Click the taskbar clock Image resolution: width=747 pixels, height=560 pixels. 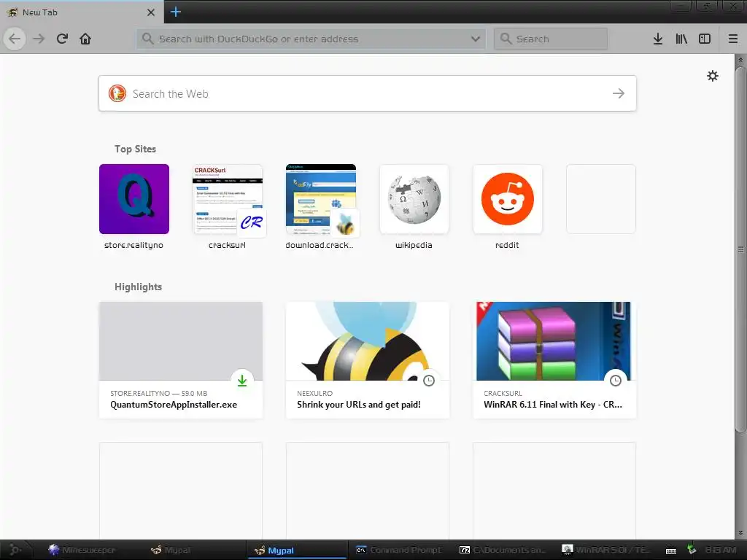pos(720,550)
